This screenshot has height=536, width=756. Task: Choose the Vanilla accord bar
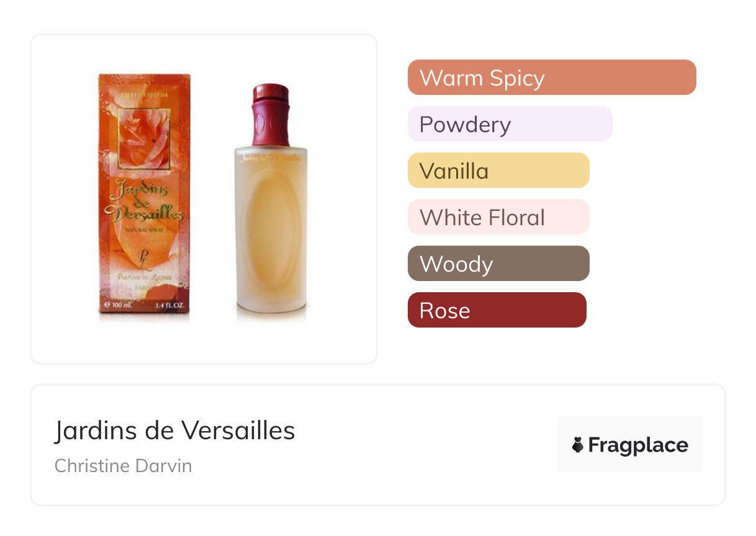click(x=498, y=171)
